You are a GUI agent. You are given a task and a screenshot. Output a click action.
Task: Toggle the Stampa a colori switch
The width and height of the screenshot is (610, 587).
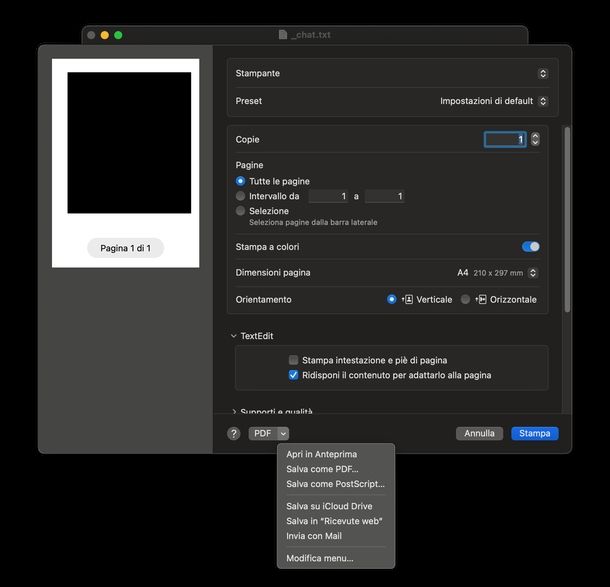pyautogui.click(x=531, y=247)
